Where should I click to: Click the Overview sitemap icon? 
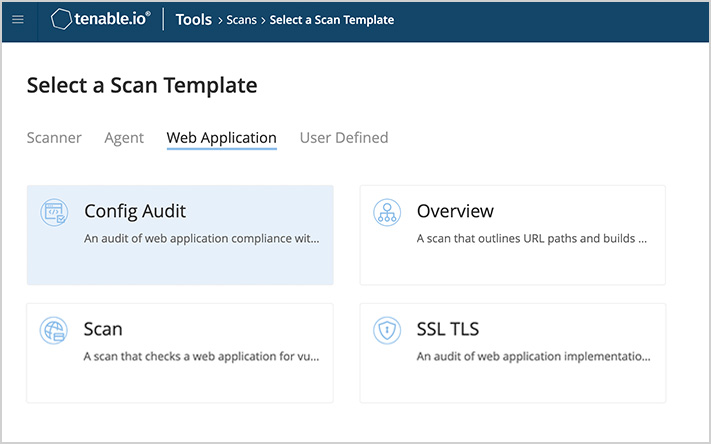click(386, 212)
